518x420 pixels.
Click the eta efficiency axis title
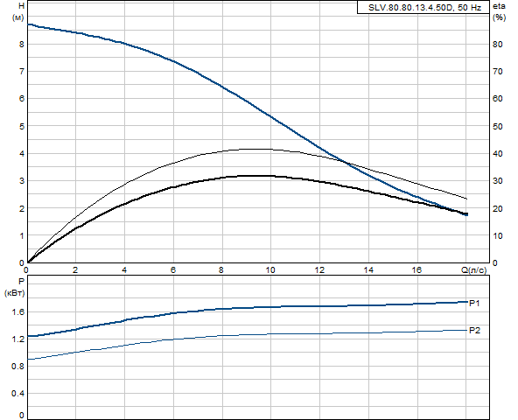[x=499, y=6]
